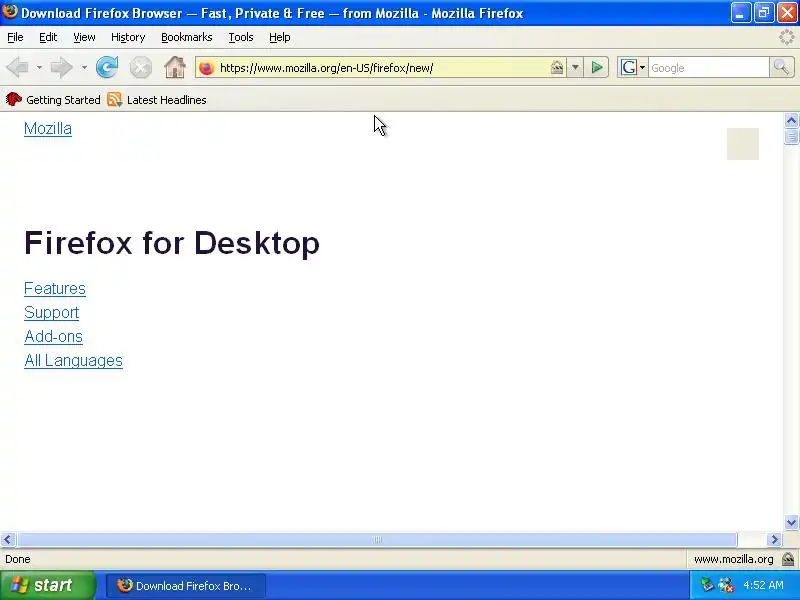Click the Back navigation arrow
The width and height of the screenshot is (800, 600).
pos(17,67)
